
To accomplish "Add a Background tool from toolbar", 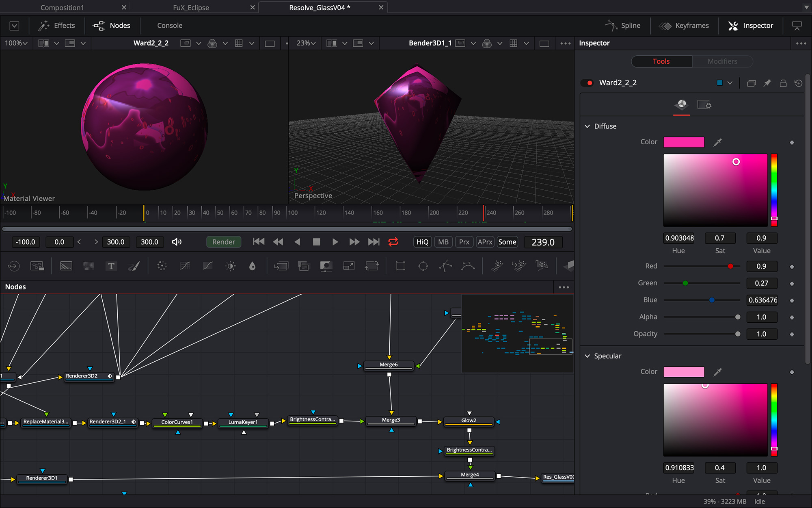I will 66,266.
